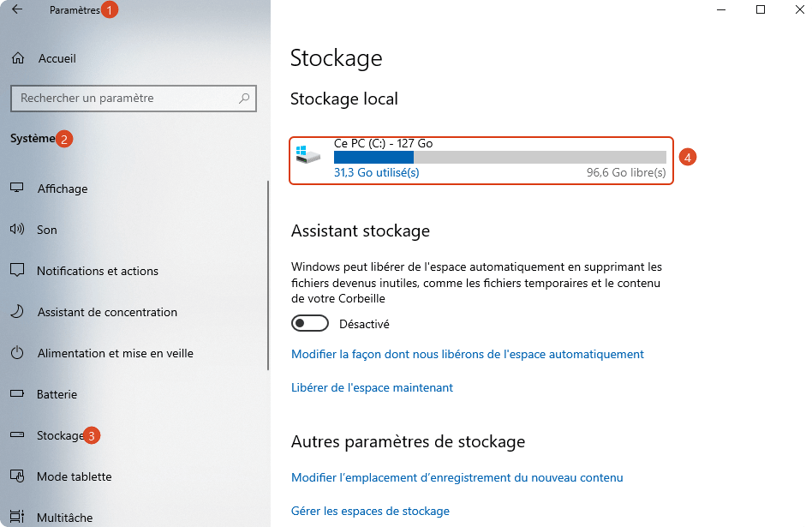Open Multitâche settings
Image resolution: width=812 pixels, height=527 pixels.
pos(65,518)
